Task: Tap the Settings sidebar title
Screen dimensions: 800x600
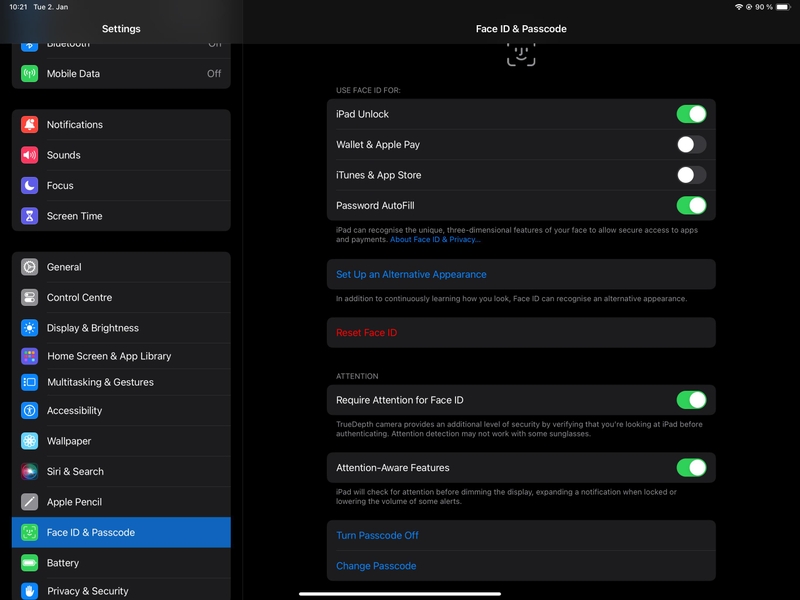Action: point(121,29)
